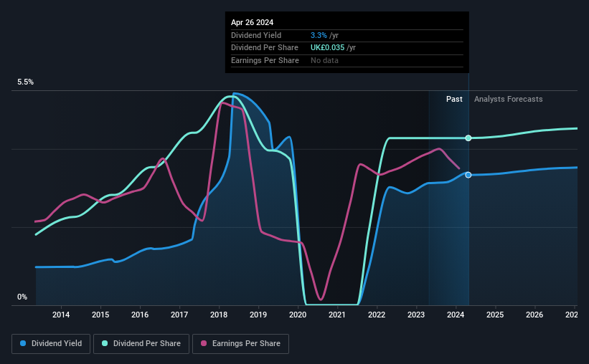The height and width of the screenshot is (364, 589).
Task: Click the 'Dividend Yield' tooltip row label
Action: [256, 35]
